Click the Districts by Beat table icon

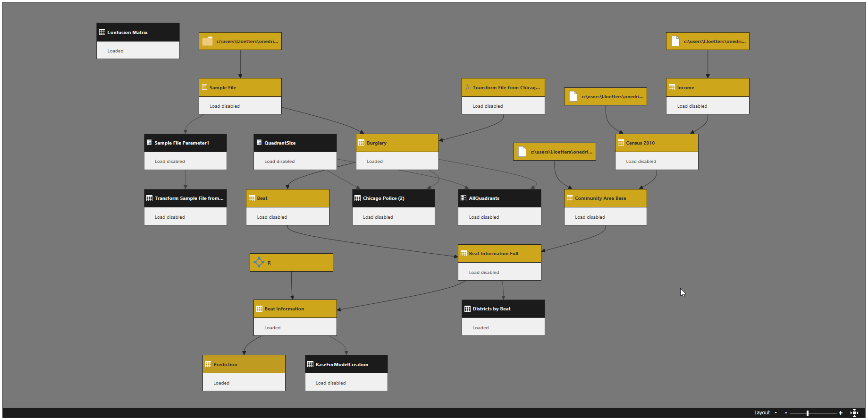pos(467,309)
